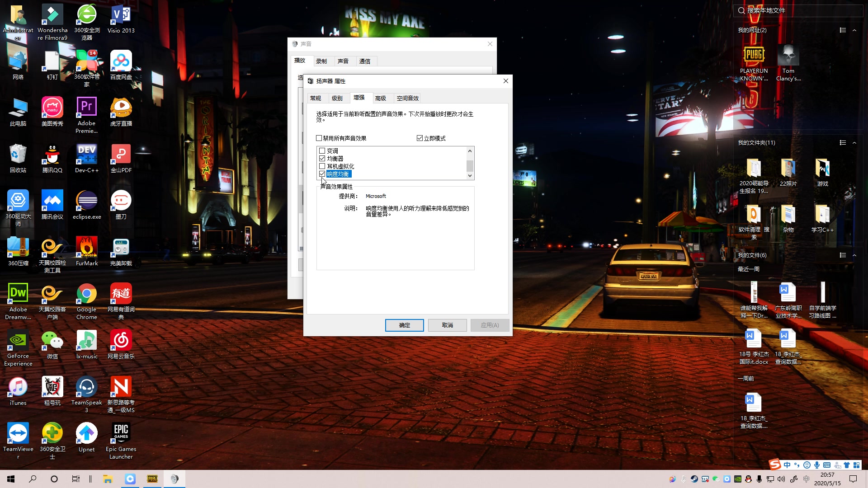Collapse the 我的文件(6) group chevron
This screenshot has width=868, height=488.
tap(854, 255)
